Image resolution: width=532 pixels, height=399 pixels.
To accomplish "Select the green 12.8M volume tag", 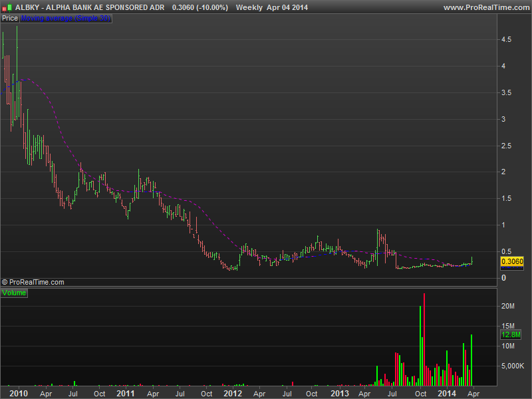I will tap(510, 336).
